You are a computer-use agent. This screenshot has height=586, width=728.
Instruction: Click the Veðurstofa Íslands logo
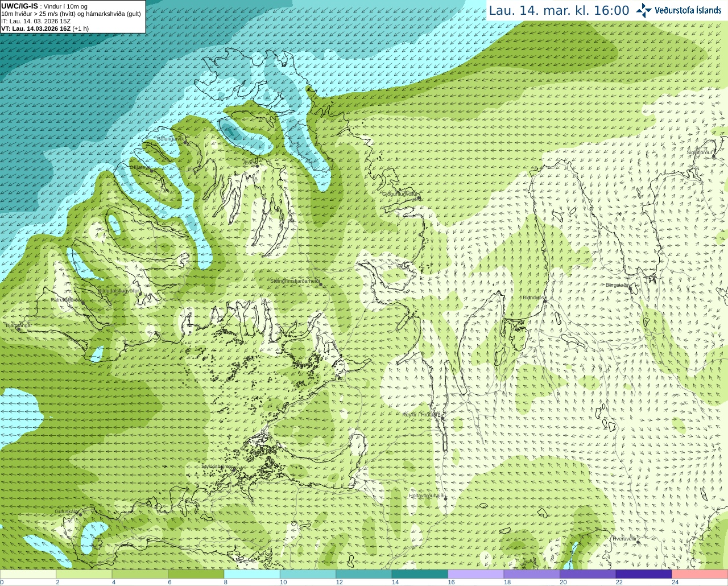pos(679,10)
